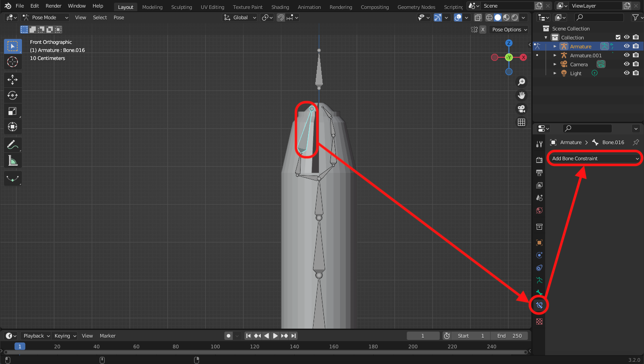This screenshot has height=364, width=644.
Task: Open the Tool properties tab
Action: pos(539,144)
